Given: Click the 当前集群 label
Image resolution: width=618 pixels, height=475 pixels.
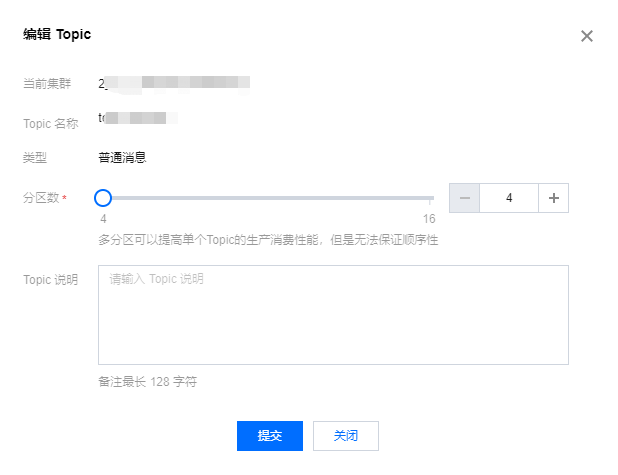Looking at the screenshot, I should coord(47,83).
